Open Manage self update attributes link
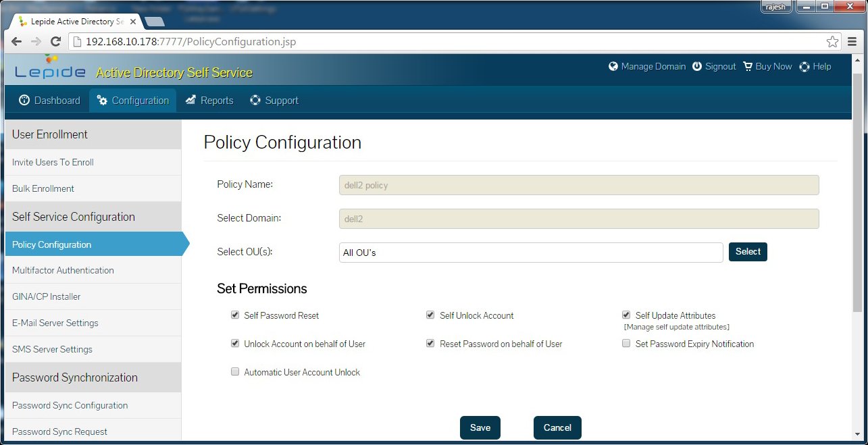The height and width of the screenshot is (445, 868). coord(676,327)
